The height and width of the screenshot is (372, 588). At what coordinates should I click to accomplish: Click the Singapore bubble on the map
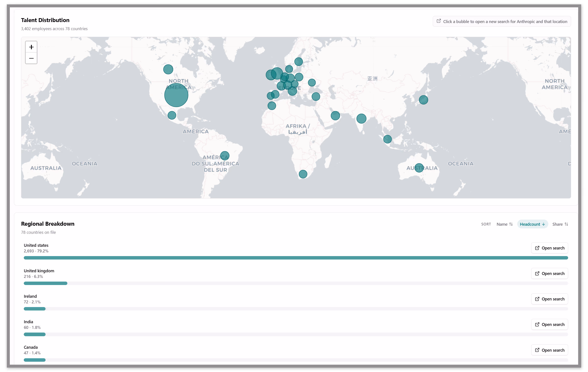(x=387, y=139)
